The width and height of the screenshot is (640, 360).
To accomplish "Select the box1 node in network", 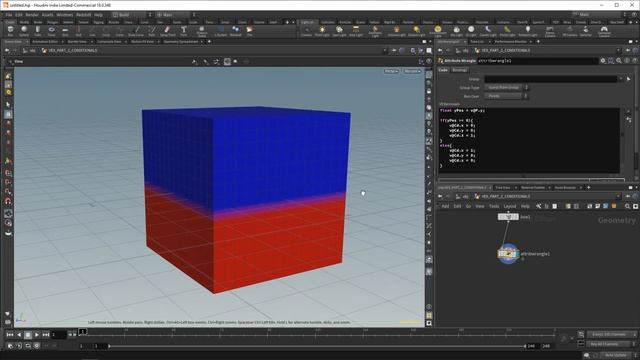I will (508, 217).
